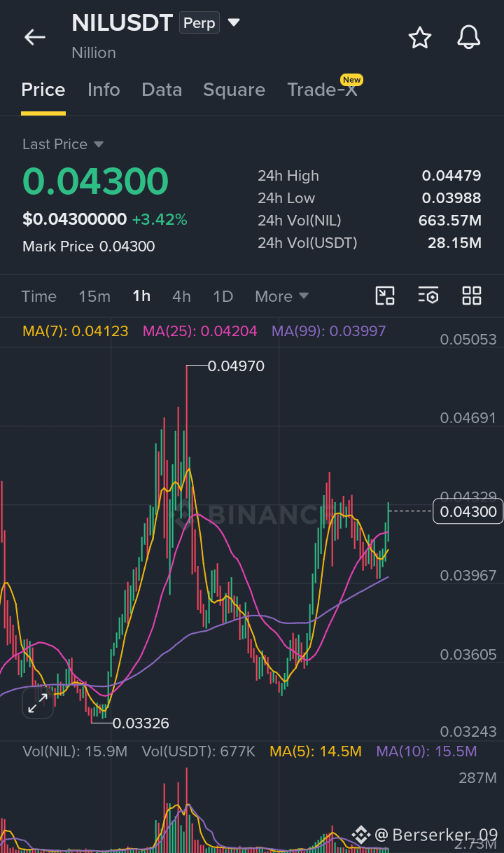This screenshot has width=504, height=853.
Task: Tap the 24h High value 0.04479
Action: pos(451,176)
